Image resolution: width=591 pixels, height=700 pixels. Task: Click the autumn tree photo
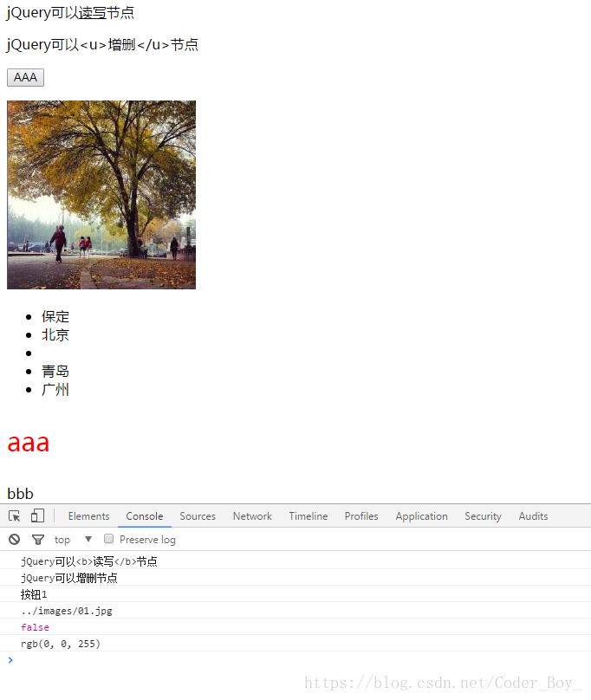101,195
